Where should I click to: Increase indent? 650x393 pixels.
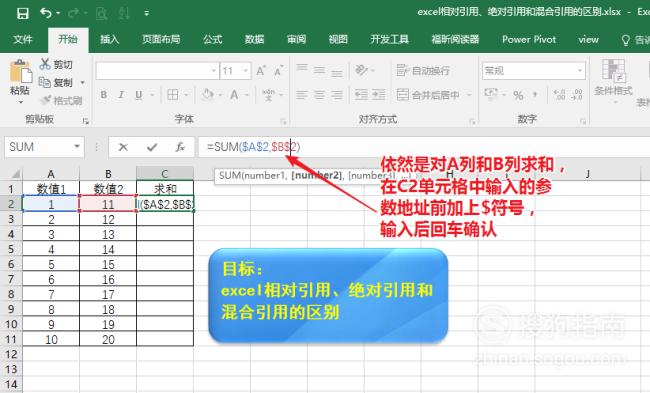coord(378,95)
